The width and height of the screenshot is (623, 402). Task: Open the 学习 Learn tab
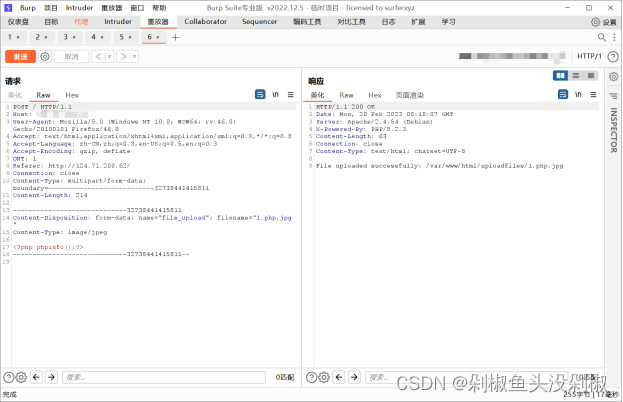(448, 21)
